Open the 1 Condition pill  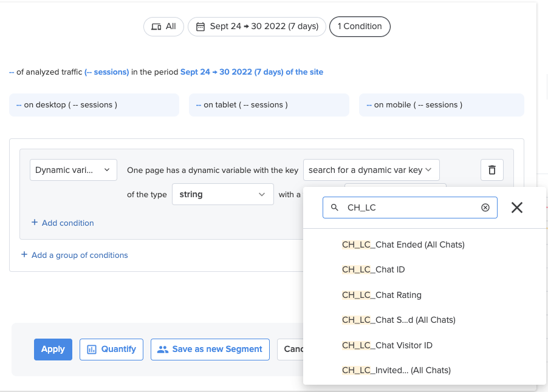click(360, 27)
